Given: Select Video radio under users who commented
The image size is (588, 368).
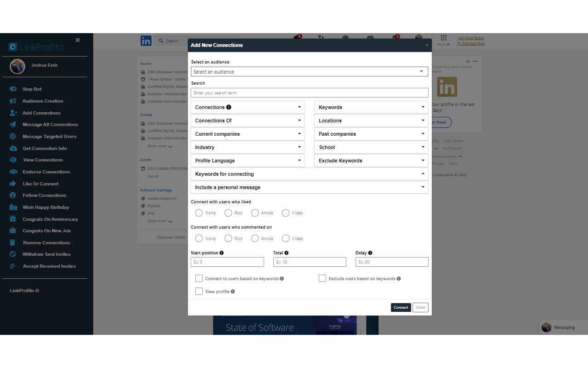Looking at the screenshot, I should [286, 238].
